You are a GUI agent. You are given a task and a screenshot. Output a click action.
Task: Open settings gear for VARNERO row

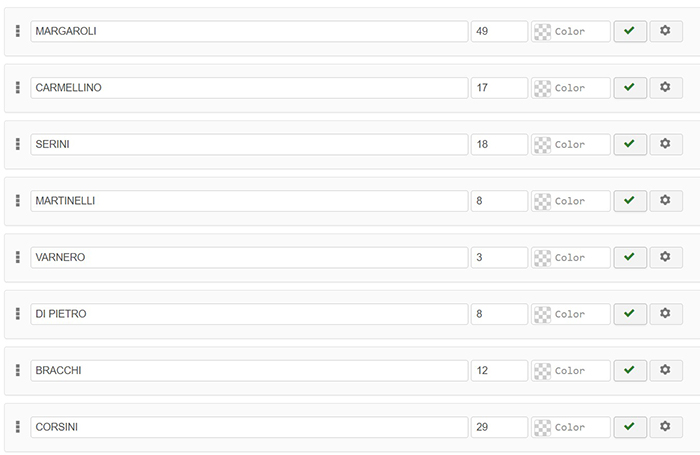(x=666, y=257)
